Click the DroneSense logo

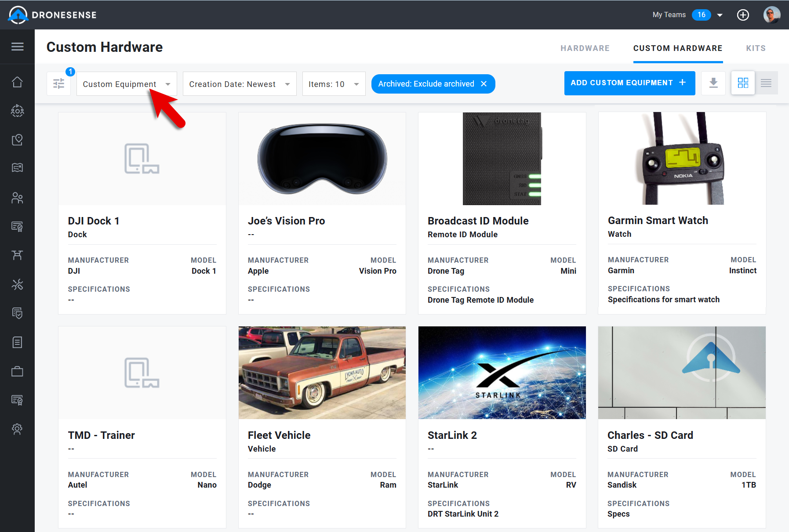[52, 15]
